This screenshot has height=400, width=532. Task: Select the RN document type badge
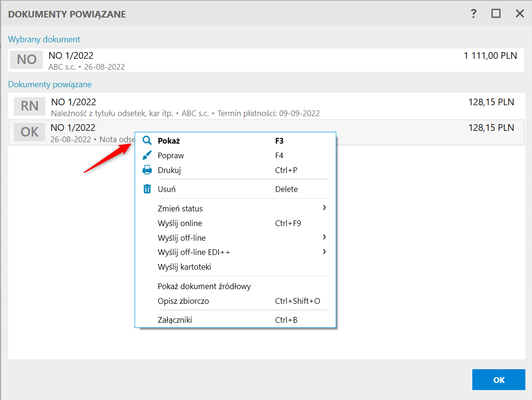[x=29, y=106]
